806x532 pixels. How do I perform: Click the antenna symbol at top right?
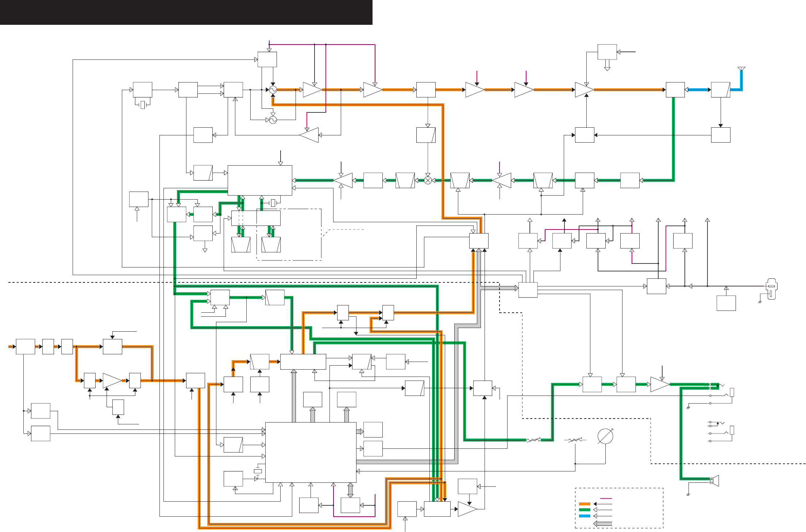click(741, 69)
